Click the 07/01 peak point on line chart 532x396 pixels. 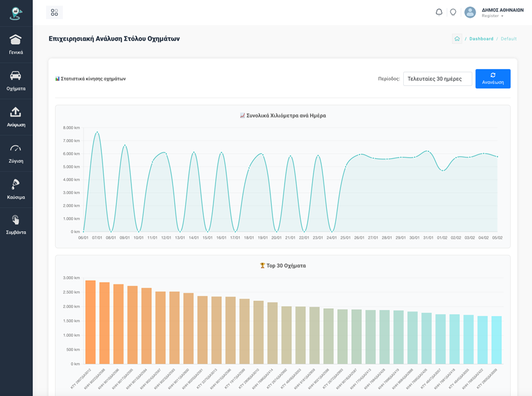tap(97, 133)
